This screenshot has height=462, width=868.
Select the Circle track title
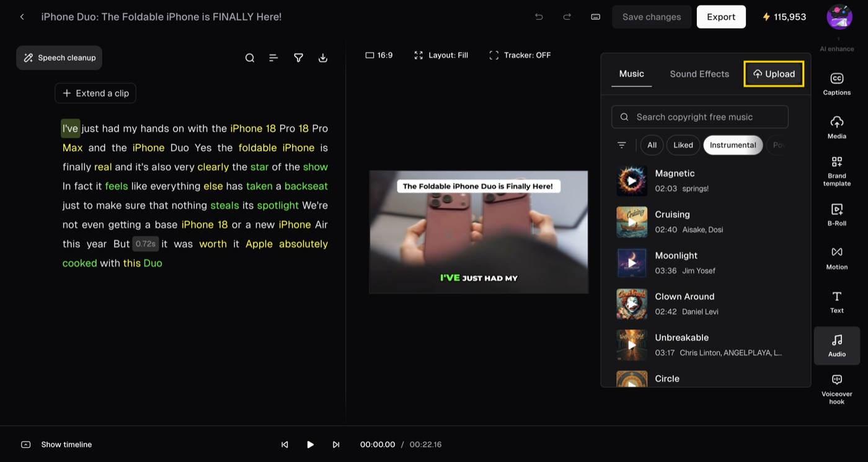(x=667, y=378)
